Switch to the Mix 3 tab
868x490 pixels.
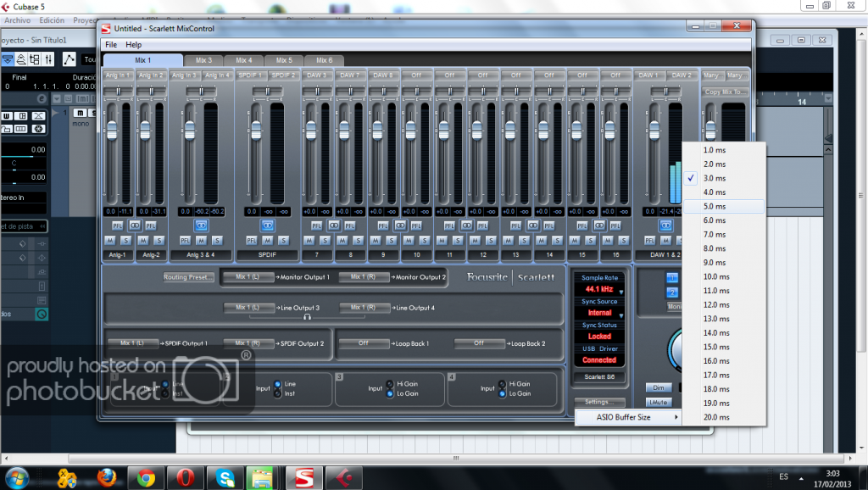point(203,60)
